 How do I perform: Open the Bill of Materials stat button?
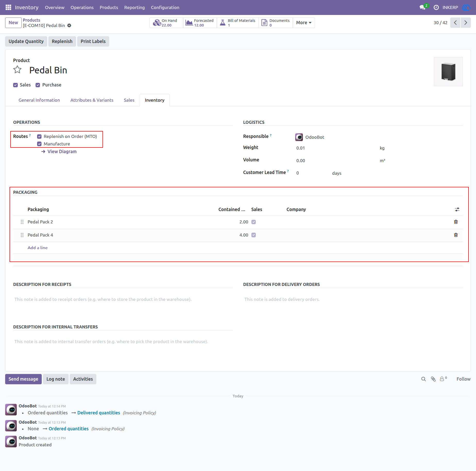[x=238, y=23]
